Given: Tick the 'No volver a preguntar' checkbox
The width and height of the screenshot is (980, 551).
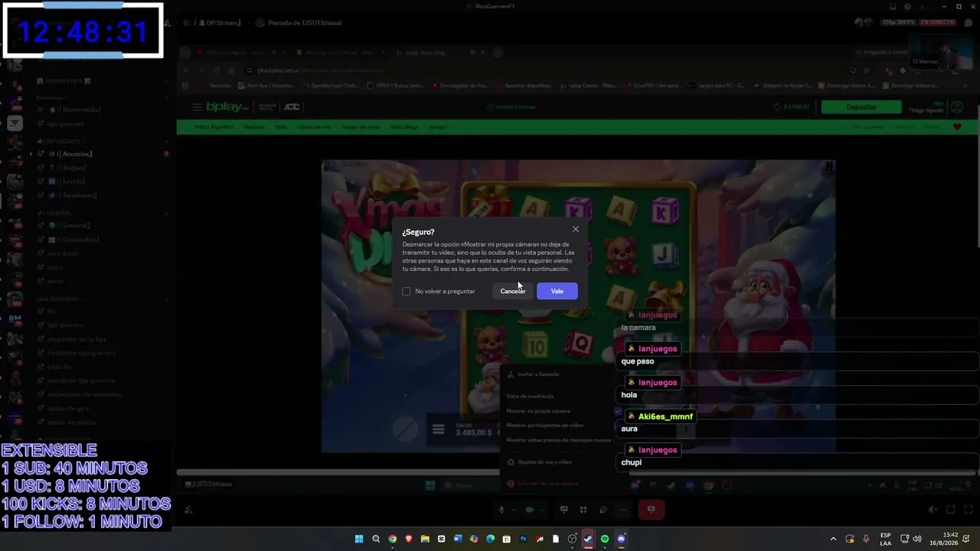Looking at the screenshot, I should [407, 292].
